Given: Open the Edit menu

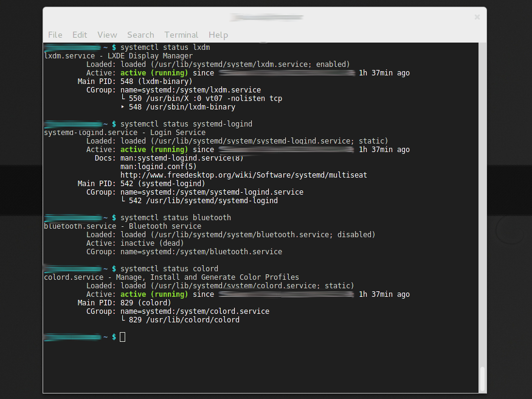Looking at the screenshot, I should [80, 35].
